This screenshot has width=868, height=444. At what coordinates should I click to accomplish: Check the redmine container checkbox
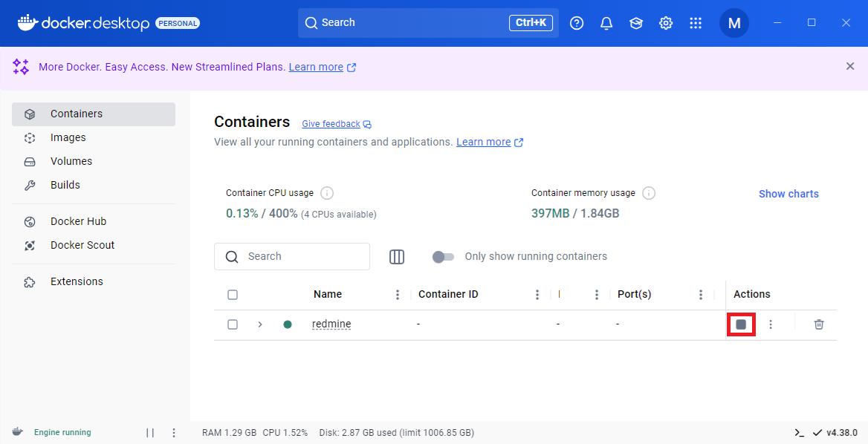[x=233, y=324]
